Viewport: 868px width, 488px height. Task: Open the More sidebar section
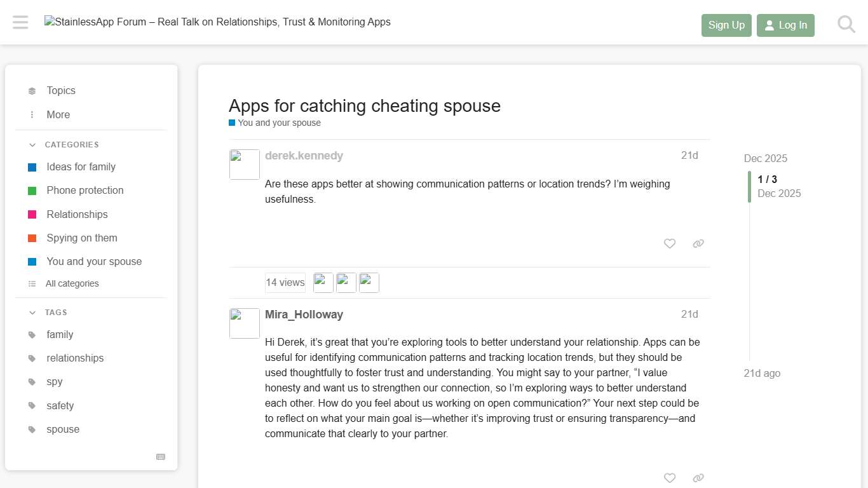click(x=58, y=114)
